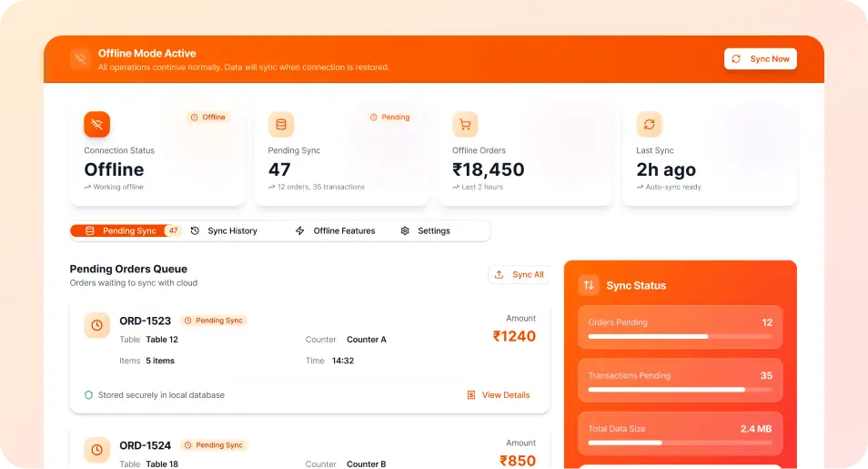This screenshot has width=868, height=469.
Task: Click the Offline Orders cart icon
Action: point(465,124)
